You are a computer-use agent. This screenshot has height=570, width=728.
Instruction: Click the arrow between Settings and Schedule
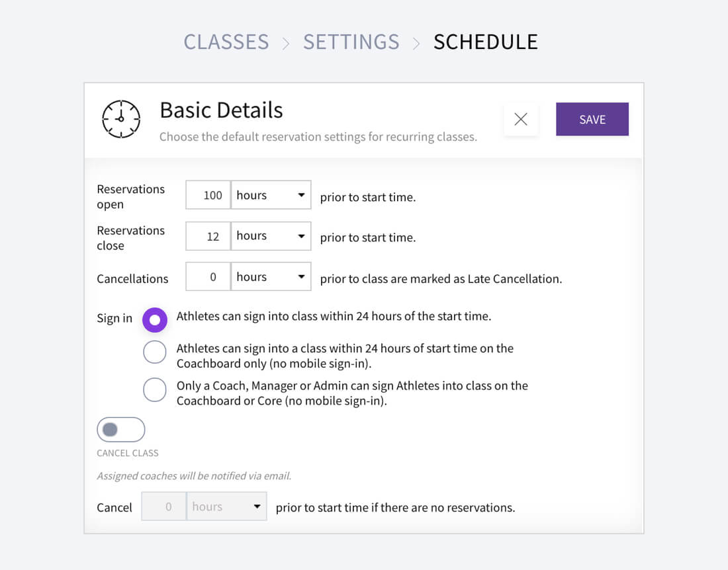coord(416,43)
